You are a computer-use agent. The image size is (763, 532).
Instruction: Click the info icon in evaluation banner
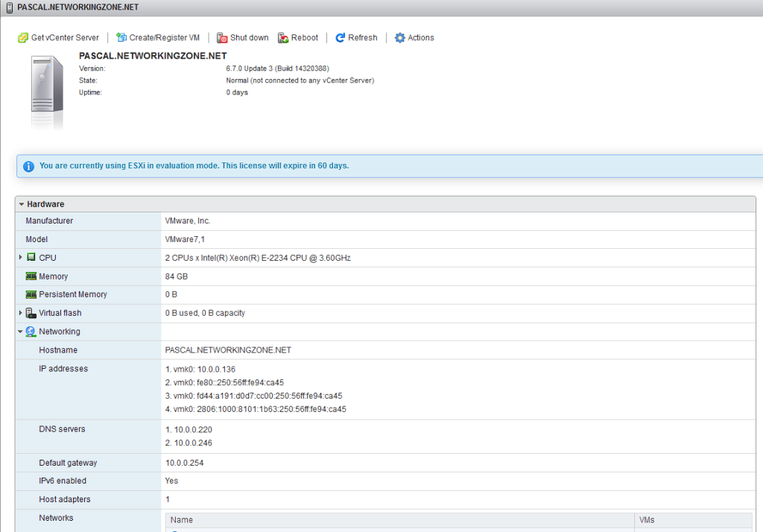[x=28, y=166]
